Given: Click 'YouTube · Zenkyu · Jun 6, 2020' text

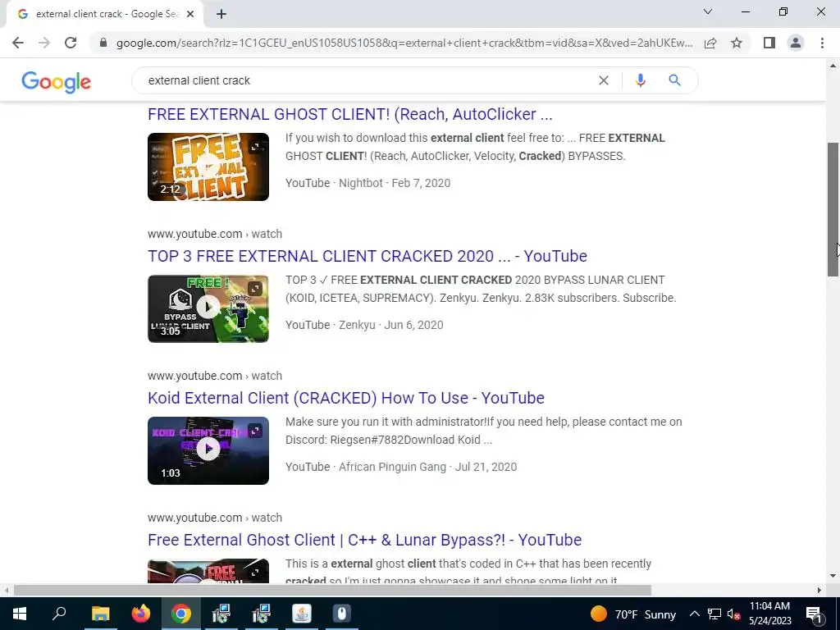Looking at the screenshot, I should (364, 325).
